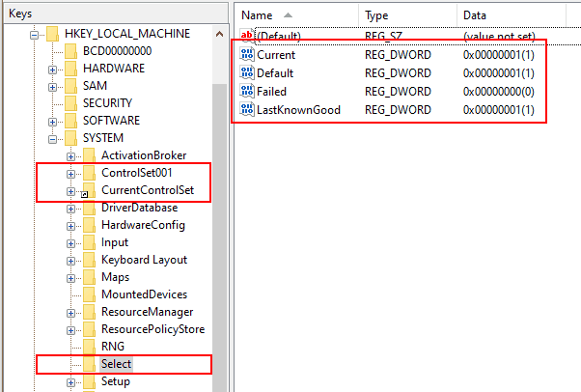
Task: Click the SAM folder icon
Action: (70, 86)
